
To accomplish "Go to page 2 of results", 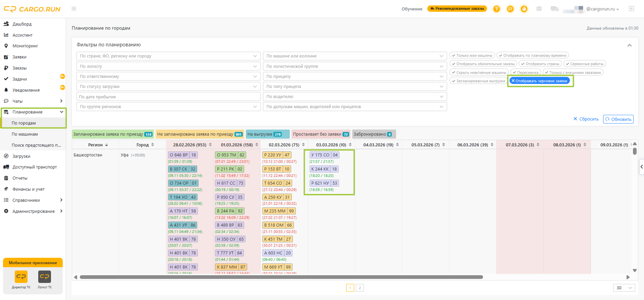I will (x=360, y=288).
